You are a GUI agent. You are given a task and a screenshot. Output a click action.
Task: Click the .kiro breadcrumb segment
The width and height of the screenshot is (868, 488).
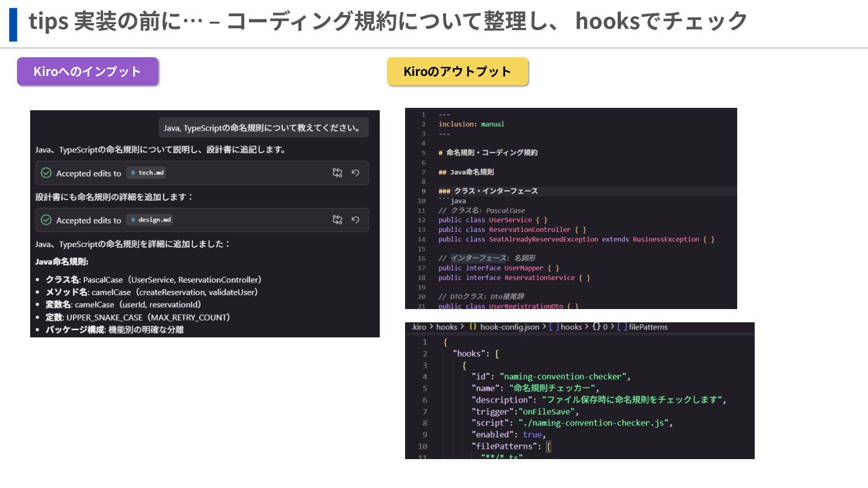tap(418, 327)
